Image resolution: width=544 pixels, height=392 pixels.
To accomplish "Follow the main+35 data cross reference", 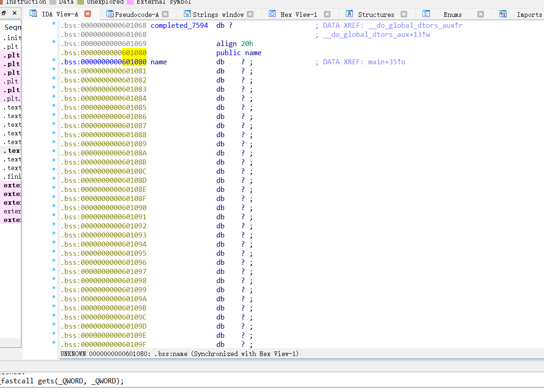I will point(387,62).
